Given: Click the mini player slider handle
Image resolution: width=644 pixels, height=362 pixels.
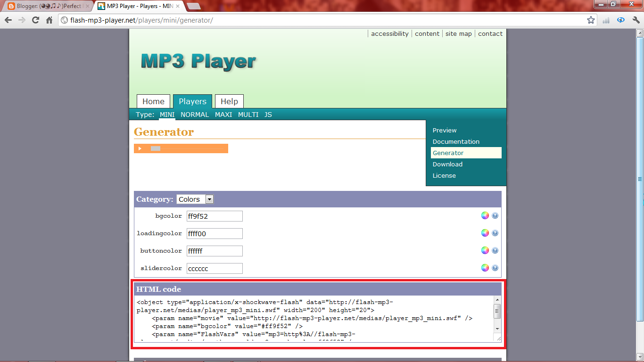Looking at the screenshot, I should pyautogui.click(x=156, y=148).
